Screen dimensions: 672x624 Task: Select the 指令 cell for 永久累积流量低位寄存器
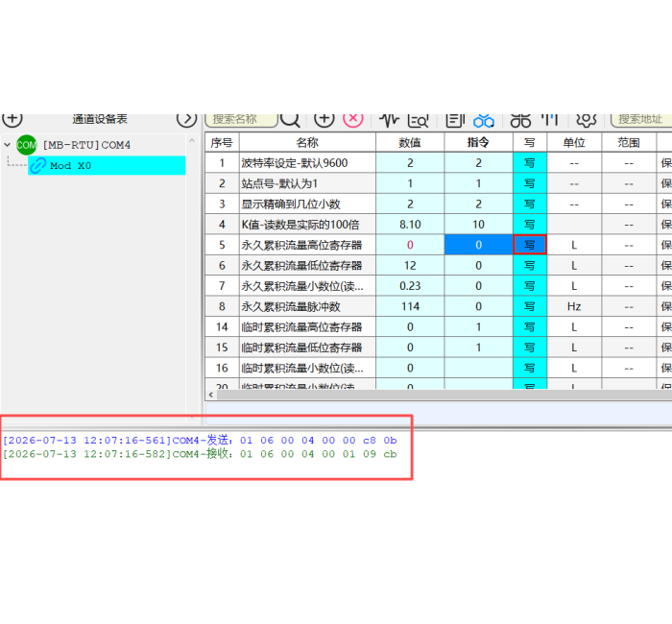(x=478, y=265)
